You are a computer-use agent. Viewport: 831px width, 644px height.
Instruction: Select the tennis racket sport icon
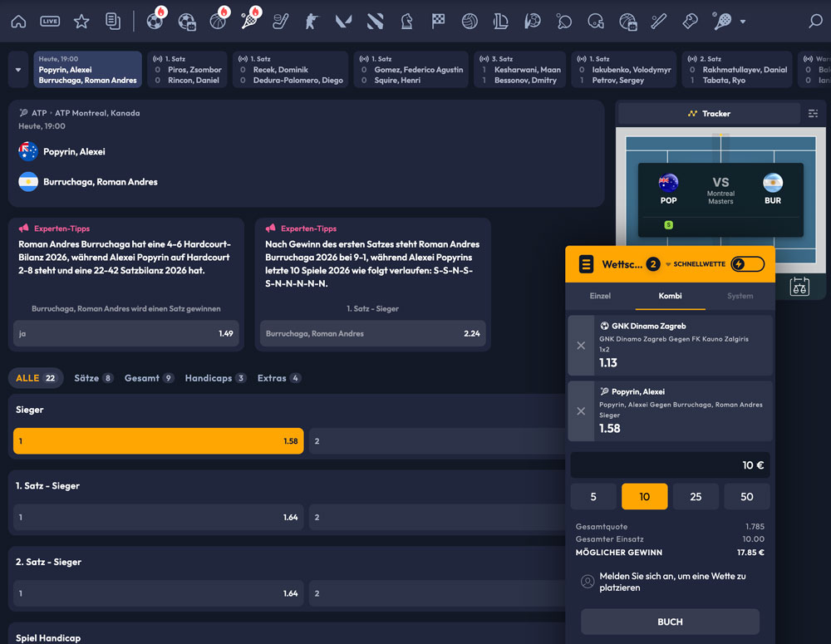[249, 22]
